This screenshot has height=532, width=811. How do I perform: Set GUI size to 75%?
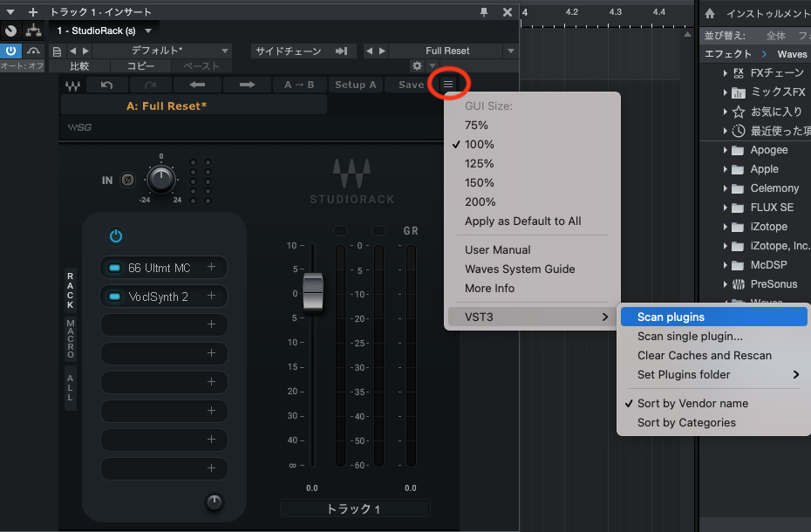[x=476, y=126]
